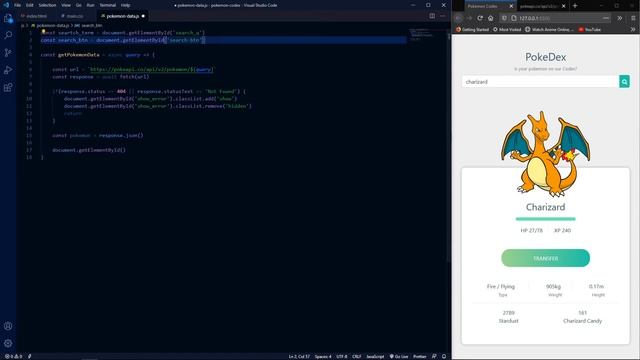The width and height of the screenshot is (640, 360).
Task: Click the Charizard HP progress bar
Action: point(545,219)
